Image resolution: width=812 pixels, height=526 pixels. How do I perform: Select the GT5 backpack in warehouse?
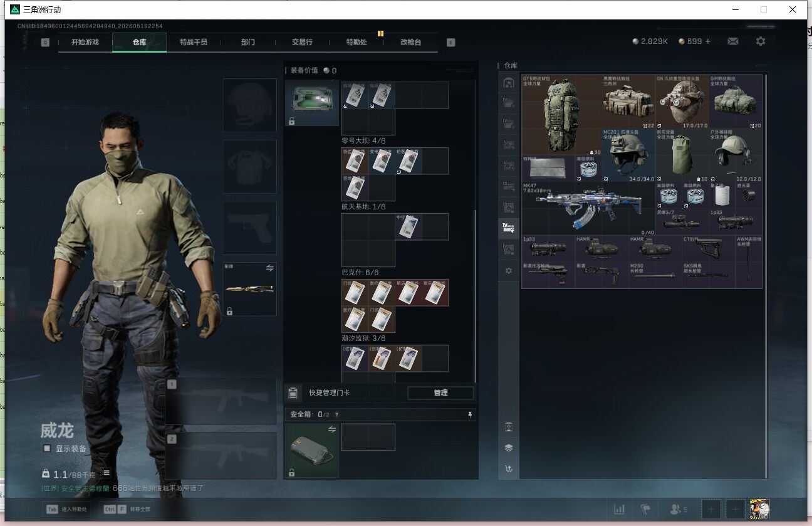tap(562, 115)
